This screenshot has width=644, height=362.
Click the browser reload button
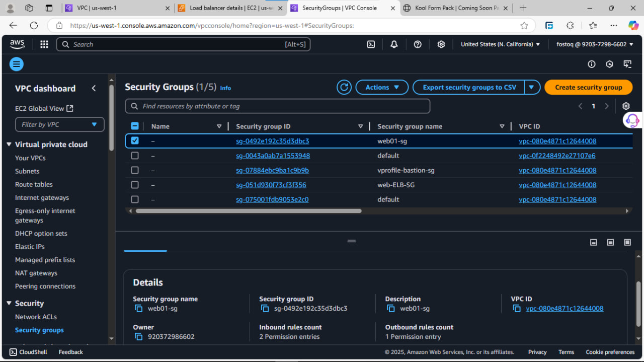(34, 25)
